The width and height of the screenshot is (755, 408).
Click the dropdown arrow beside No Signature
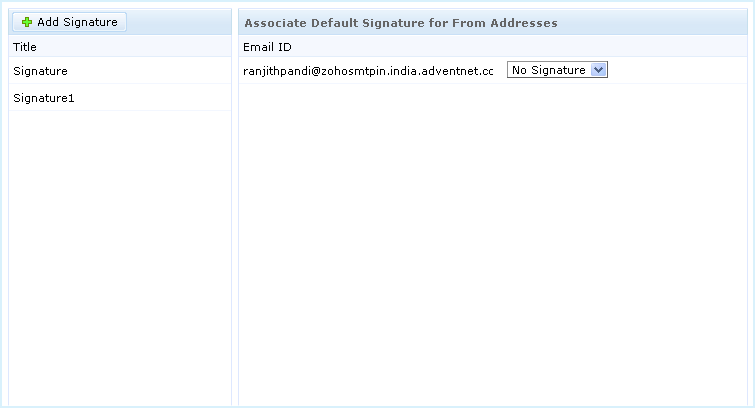click(599, 70)
